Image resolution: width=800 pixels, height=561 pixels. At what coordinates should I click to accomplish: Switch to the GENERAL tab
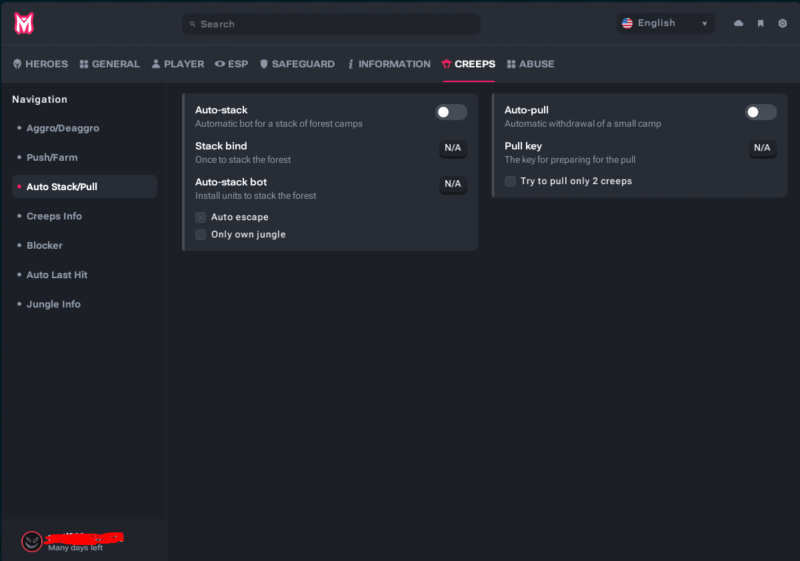pos(110,64)
